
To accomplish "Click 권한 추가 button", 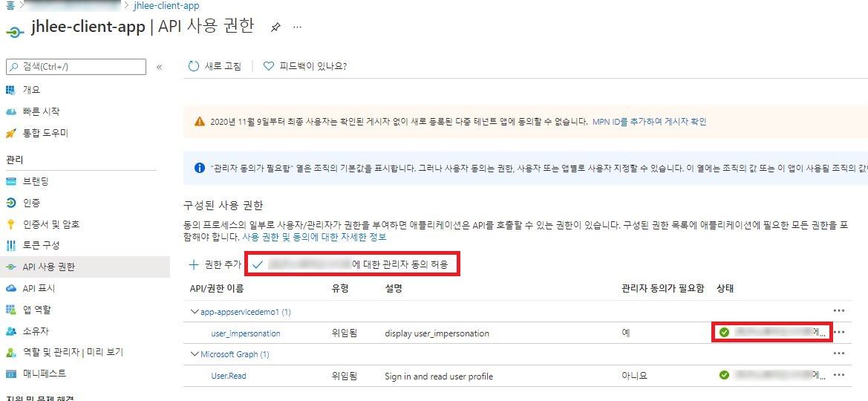I will 215,265.
